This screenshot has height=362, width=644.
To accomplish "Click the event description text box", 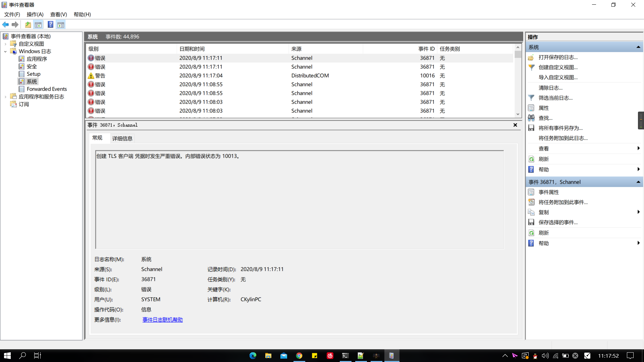I will click(300, 200).
